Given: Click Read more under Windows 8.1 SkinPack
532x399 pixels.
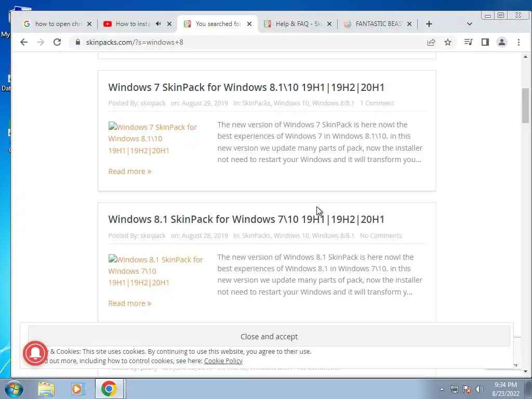Looking at the screenshot, I should click(x=129, y=303).
